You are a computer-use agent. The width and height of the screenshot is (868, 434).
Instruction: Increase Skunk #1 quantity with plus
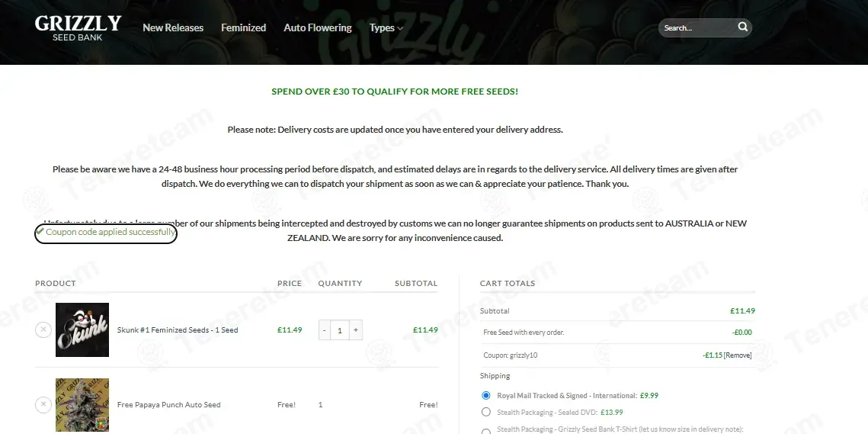[x=356, y=330]
